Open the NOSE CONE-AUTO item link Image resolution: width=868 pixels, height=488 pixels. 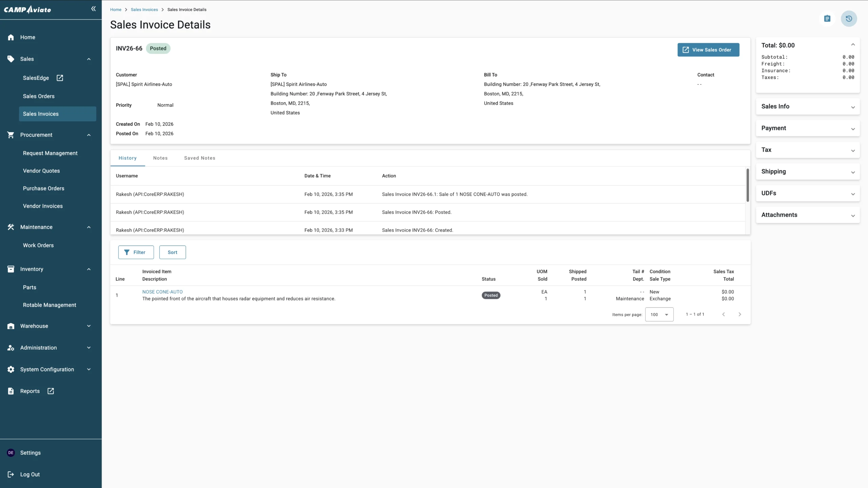(x=162, y=292)
